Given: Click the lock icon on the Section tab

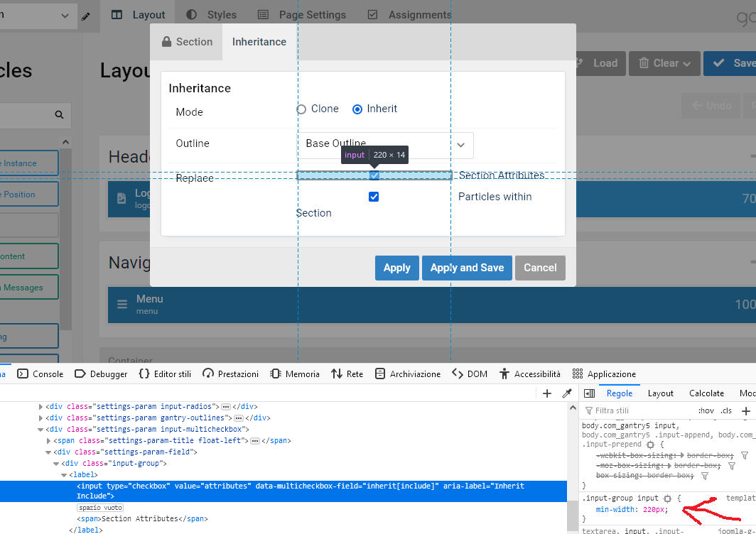Looking at the screenshot, I should tap(166, 41).
